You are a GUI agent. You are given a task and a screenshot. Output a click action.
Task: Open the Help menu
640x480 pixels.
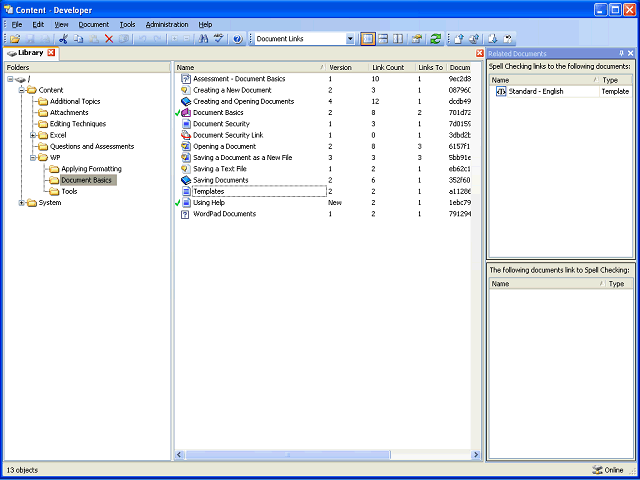(x=205, y=24)
